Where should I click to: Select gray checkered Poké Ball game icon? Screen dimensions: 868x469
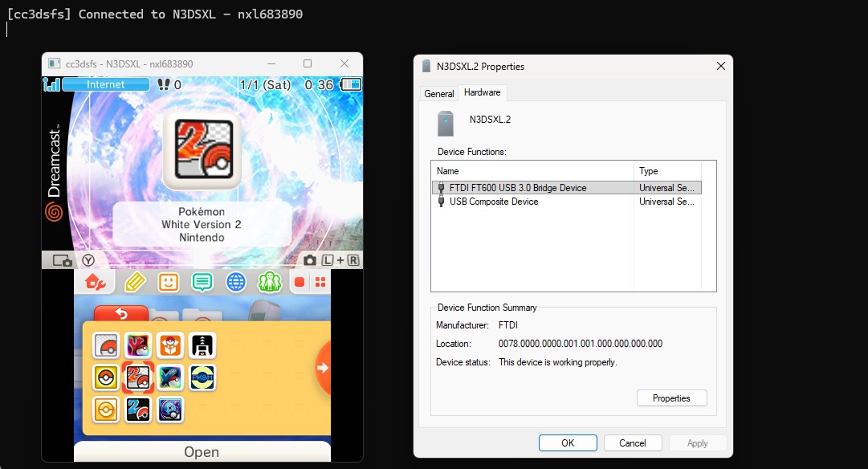[x=106, y=345]
